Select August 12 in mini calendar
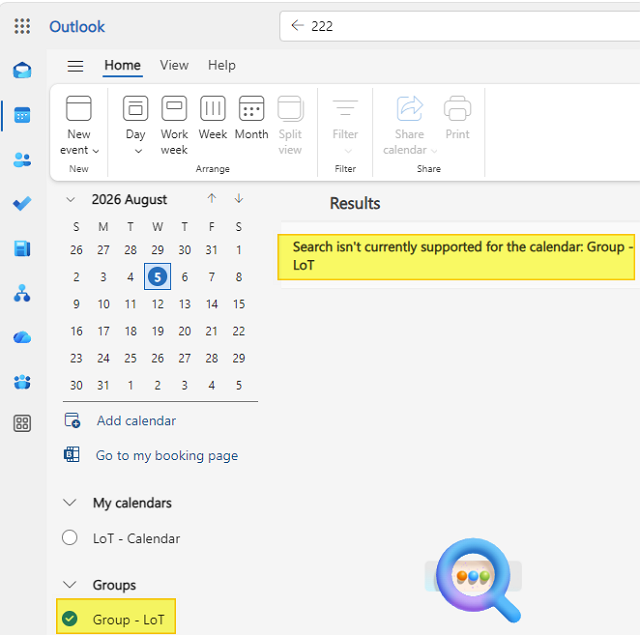 [158, 304]
